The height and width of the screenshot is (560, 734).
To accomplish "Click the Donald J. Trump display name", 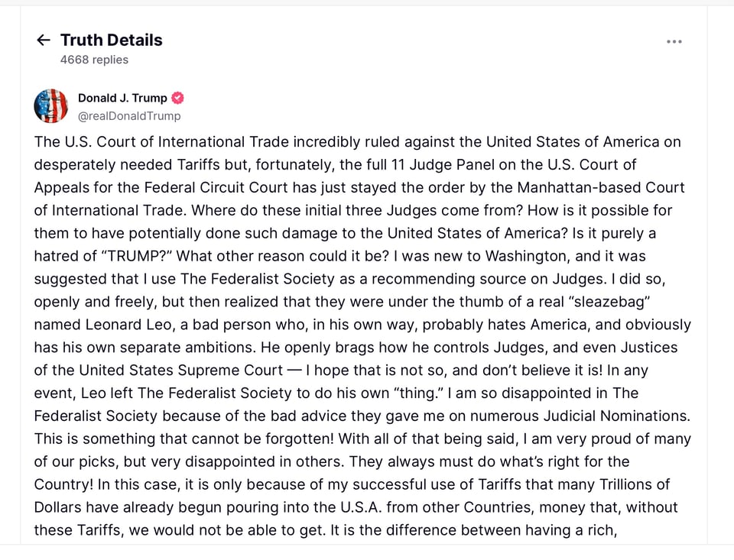I will click(x=122, y=98).
